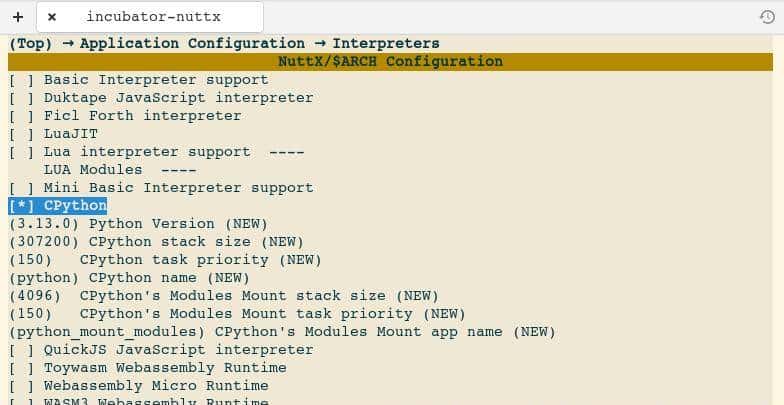Toggle the Duktape JavaScript interpreter option
The height and width of the screenshot is (405, 784).
coord(22,98)
